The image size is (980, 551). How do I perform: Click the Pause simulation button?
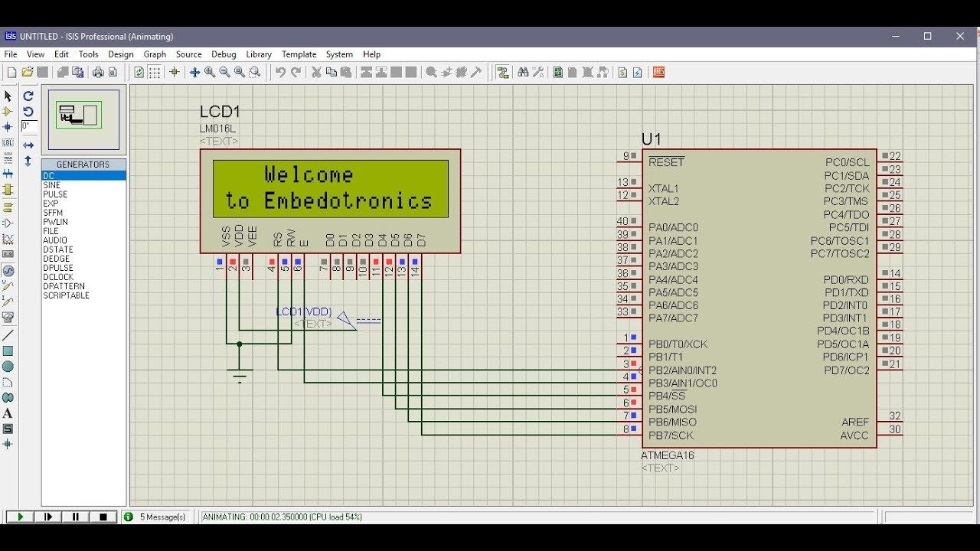point(74,517)
